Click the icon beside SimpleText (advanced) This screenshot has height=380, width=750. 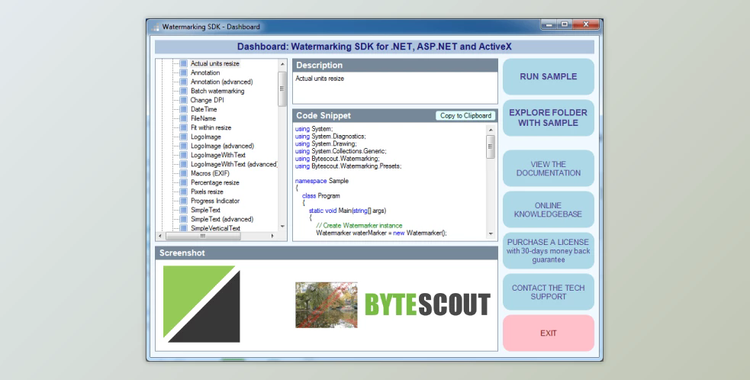coord(183,219)
